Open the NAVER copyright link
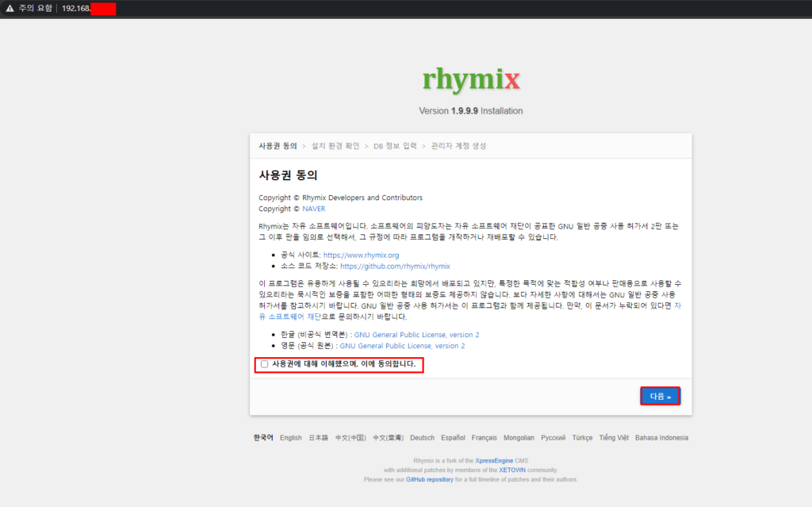The image size is (812, 507). tap(314, 209)
